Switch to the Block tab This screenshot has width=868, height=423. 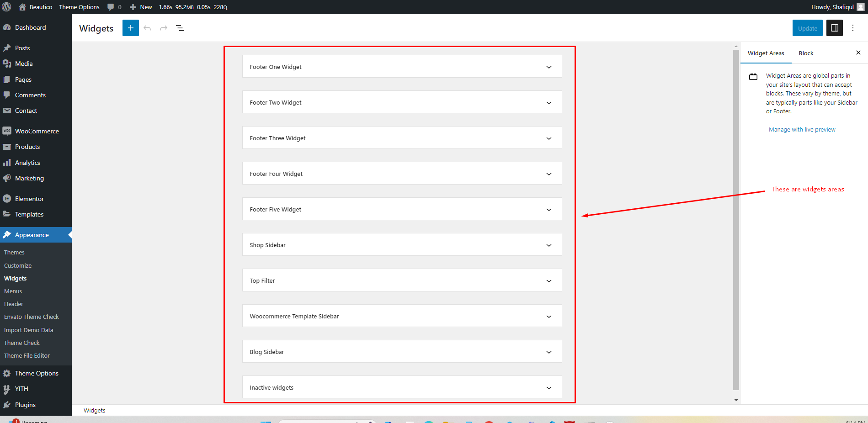coord(806,53)
